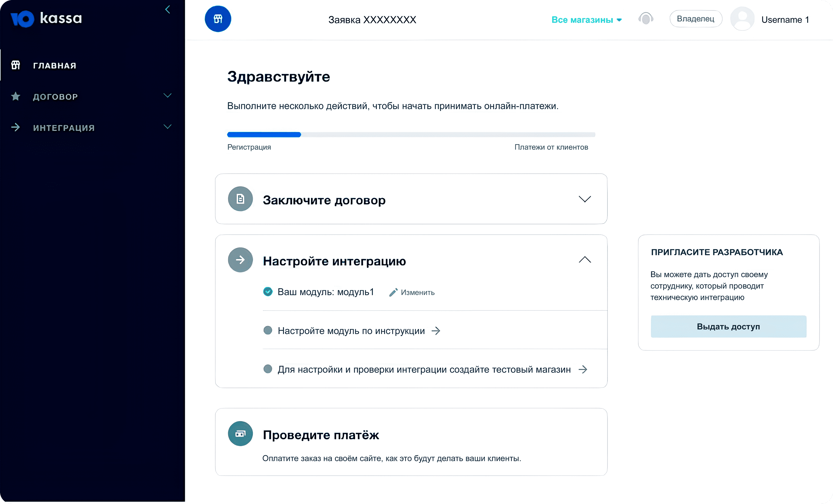The image size is (833, 504).
Task: Click the Username 1 profile name
Action: click(x=785, y=20)
